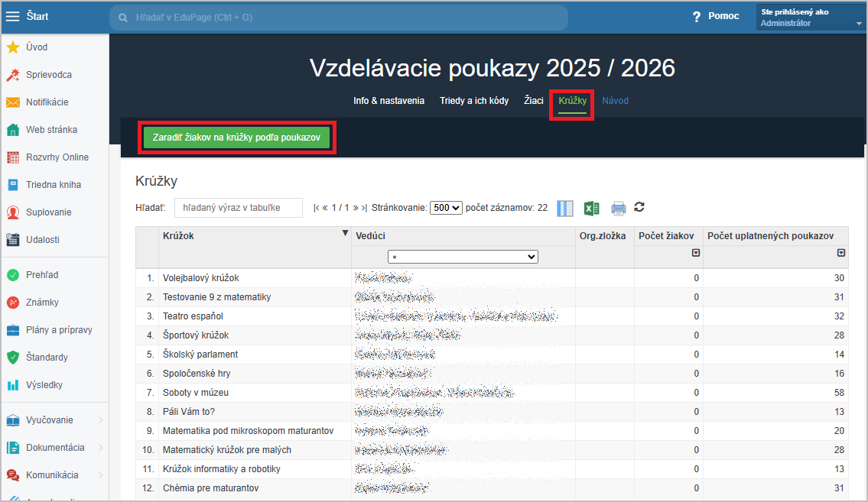This screenshot has width=868, height=502.
Task: Open Rozvrhy Online from the sidebar
Action: (57, 157)
